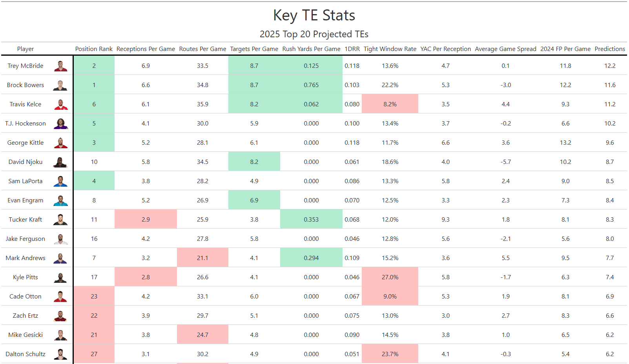
Task: Select Travis Kelce's headshot image
Action: 60,104
